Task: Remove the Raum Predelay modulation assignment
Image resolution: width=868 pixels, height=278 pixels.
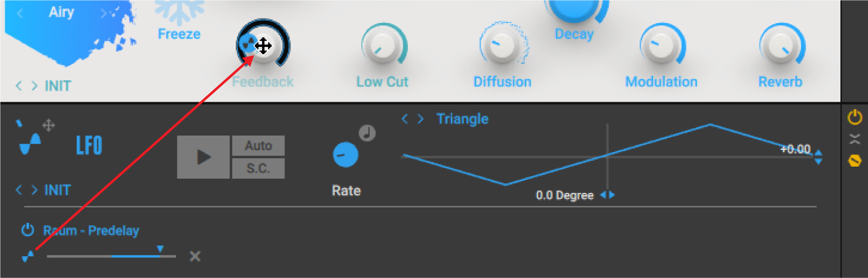Action: pos(195,256)
